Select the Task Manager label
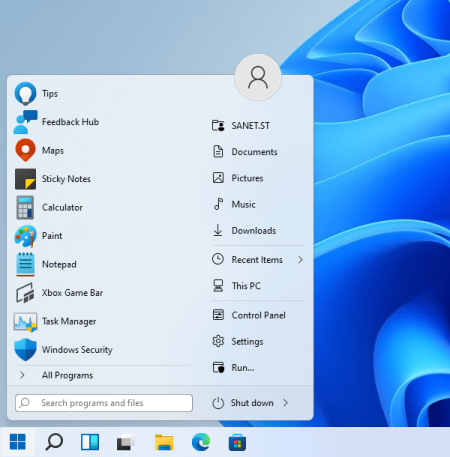Image resolution: width=450 pixels, height=457 pixels. [x=69, y=321]
